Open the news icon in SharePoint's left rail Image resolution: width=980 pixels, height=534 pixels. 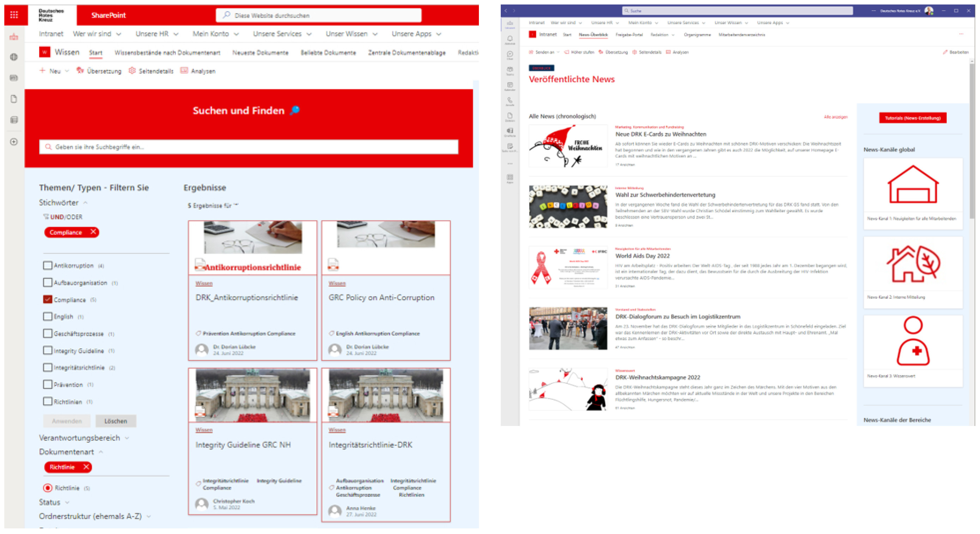(14, 78)
